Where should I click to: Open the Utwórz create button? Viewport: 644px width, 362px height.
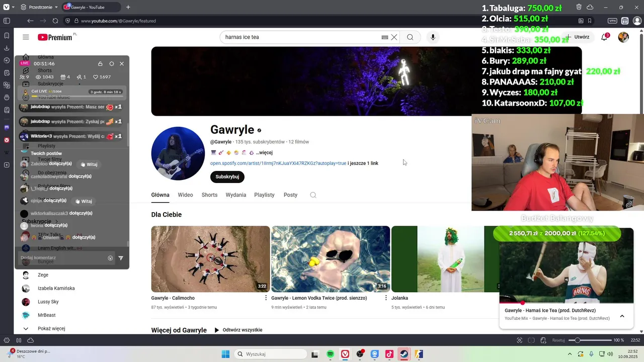pyautogui.click(x=578, y=37)
